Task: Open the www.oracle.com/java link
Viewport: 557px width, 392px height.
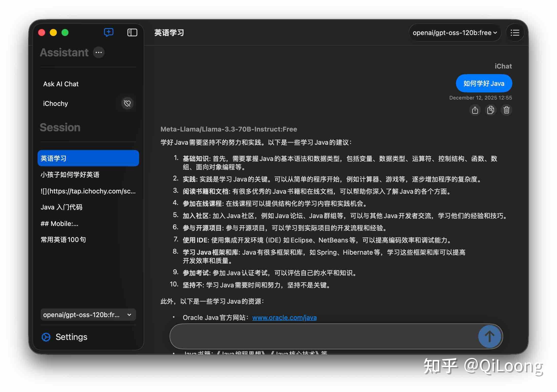Action: [x=284, y=317]
